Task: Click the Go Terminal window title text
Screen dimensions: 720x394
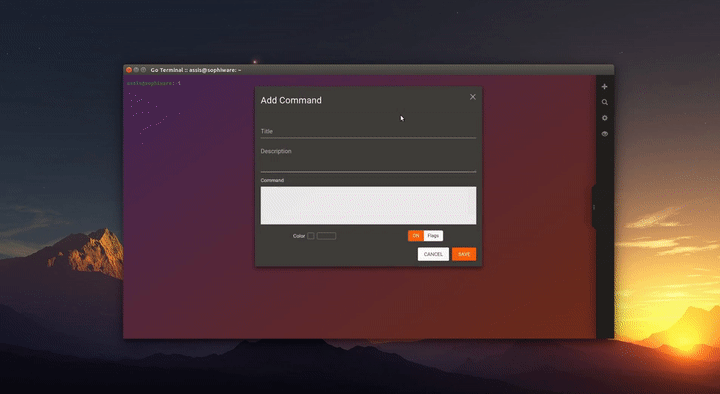Action: pos(196,70)
